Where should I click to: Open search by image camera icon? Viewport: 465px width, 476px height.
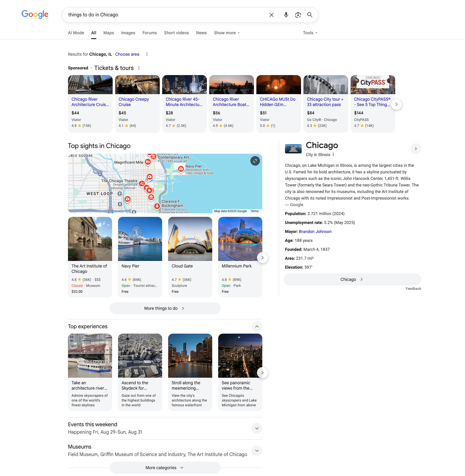coord(298,15)
